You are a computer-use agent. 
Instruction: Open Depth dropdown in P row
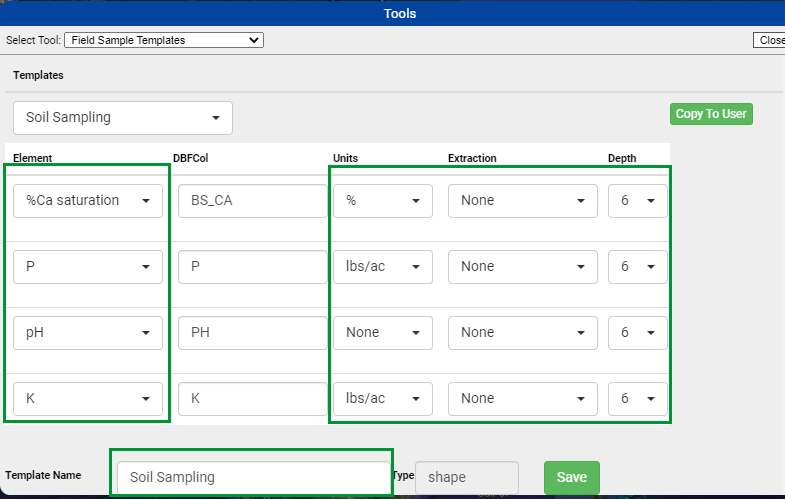[x=637, y=267]
